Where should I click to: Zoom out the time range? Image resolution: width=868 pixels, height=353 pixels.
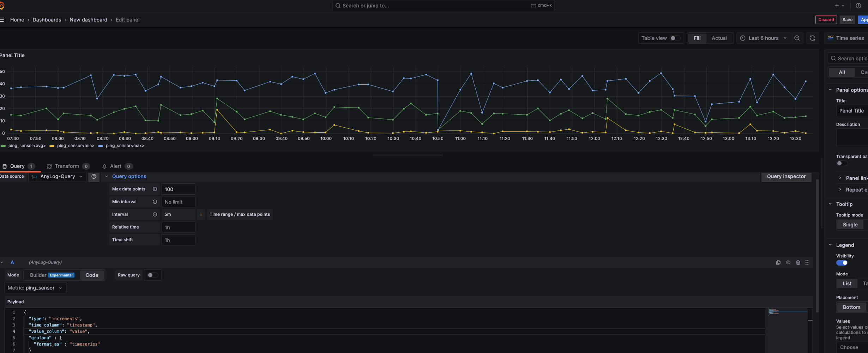[797, 38]
